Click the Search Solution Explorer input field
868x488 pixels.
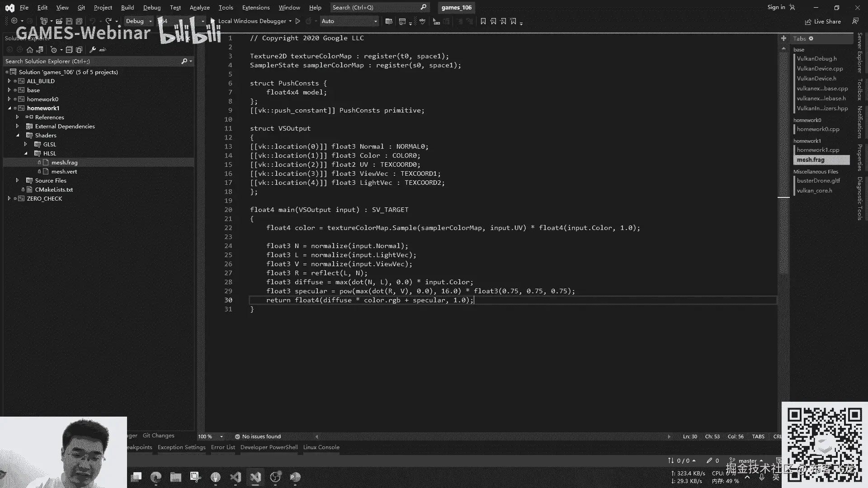(x=90, y=61)
